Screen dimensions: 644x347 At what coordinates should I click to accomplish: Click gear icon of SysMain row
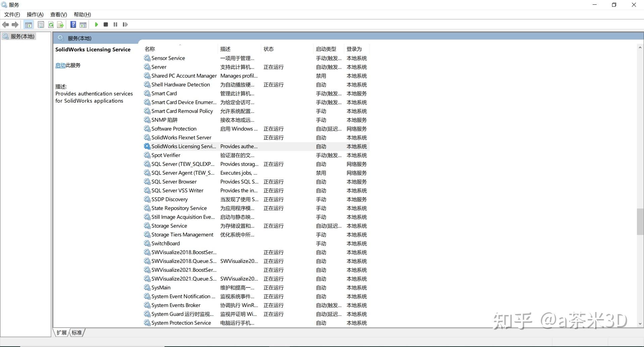147,287
